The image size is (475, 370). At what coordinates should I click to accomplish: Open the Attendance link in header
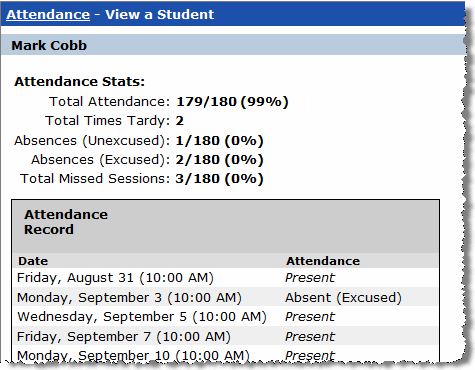tap(48, 14)
